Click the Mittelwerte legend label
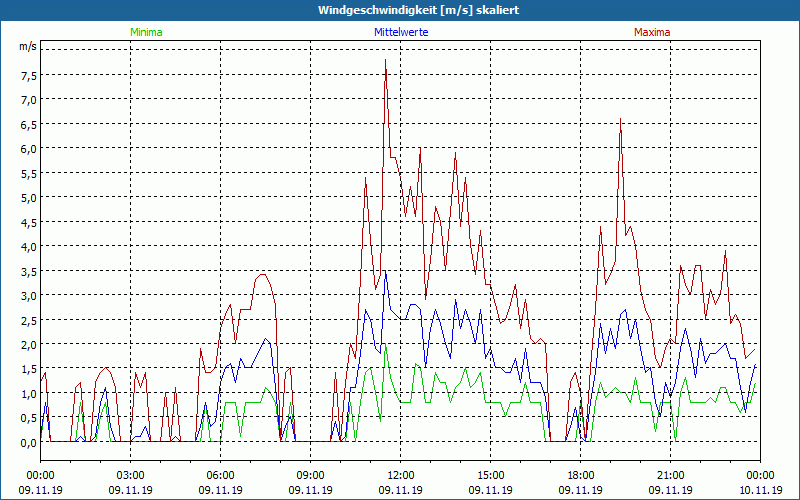Image resolution: width=800 pixels, height=500 pixels. [401, 32]
